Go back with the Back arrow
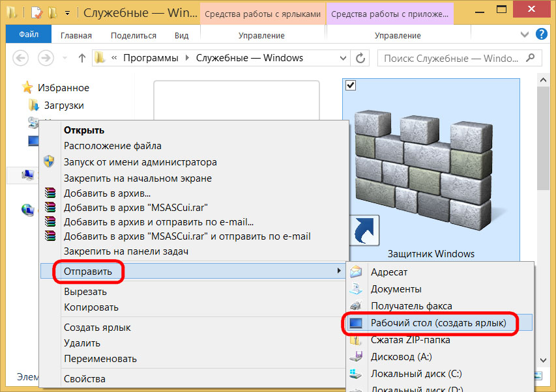 (x=21, y=58)
